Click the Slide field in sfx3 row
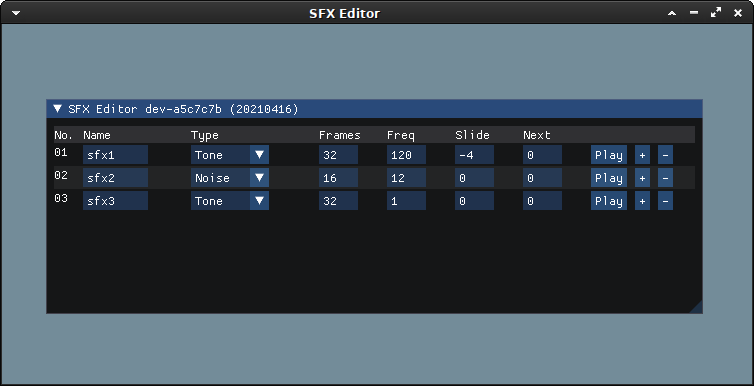The image size is (754, 386). click(x=475, y=201)
